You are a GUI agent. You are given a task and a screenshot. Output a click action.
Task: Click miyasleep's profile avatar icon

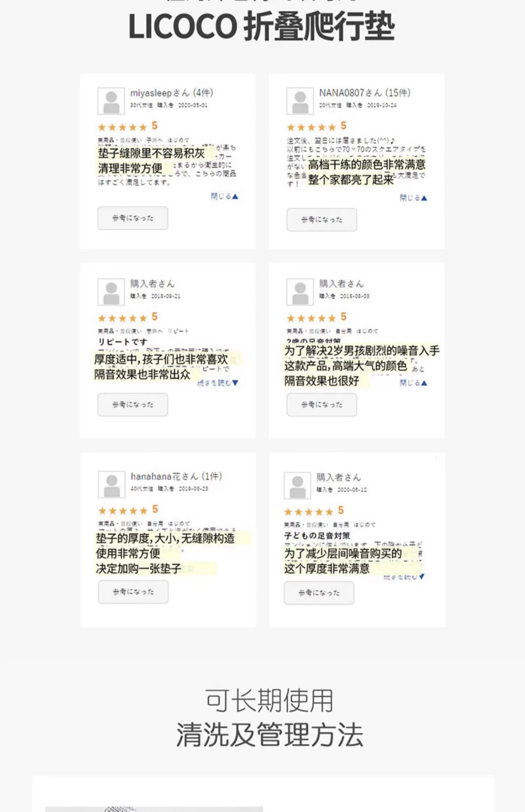click(111, 101)
